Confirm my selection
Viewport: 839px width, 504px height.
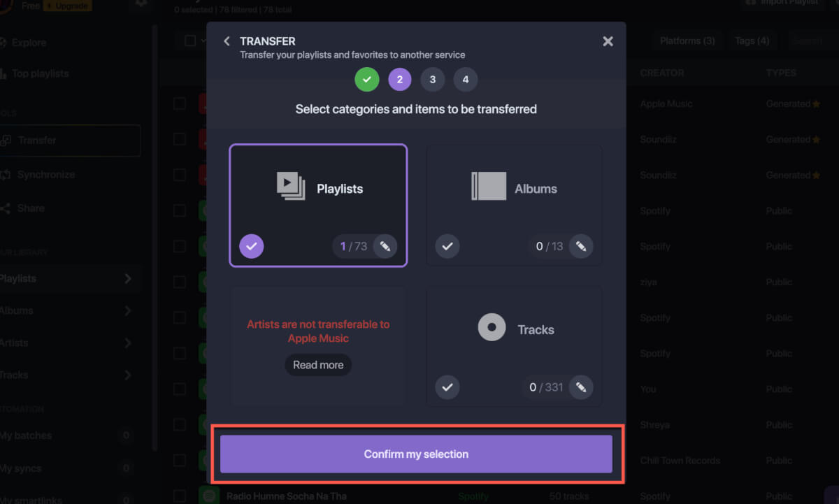[416, 454]
